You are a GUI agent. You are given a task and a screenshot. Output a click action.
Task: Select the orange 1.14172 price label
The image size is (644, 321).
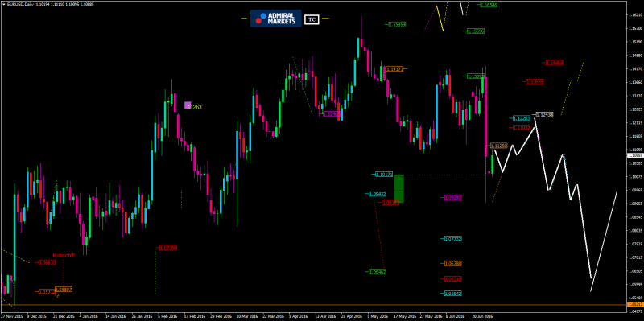(394, 69)
